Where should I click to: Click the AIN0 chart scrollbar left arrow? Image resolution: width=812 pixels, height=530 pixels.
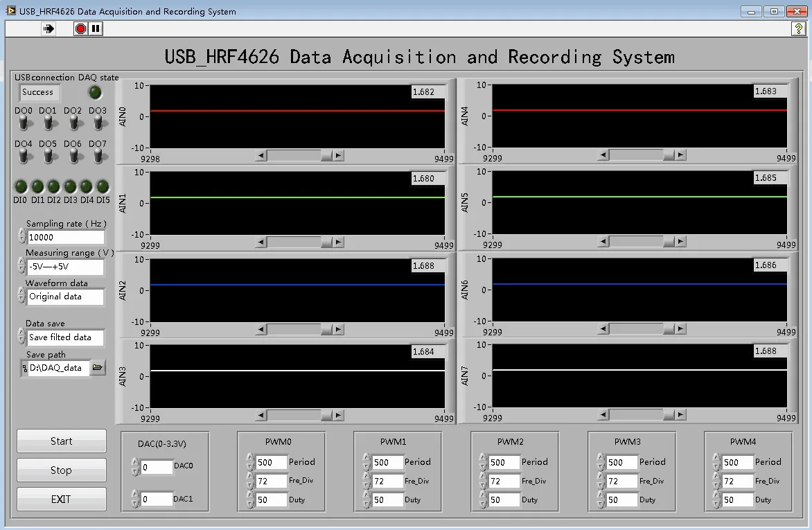pyautogui.click(x=261, y=155)
